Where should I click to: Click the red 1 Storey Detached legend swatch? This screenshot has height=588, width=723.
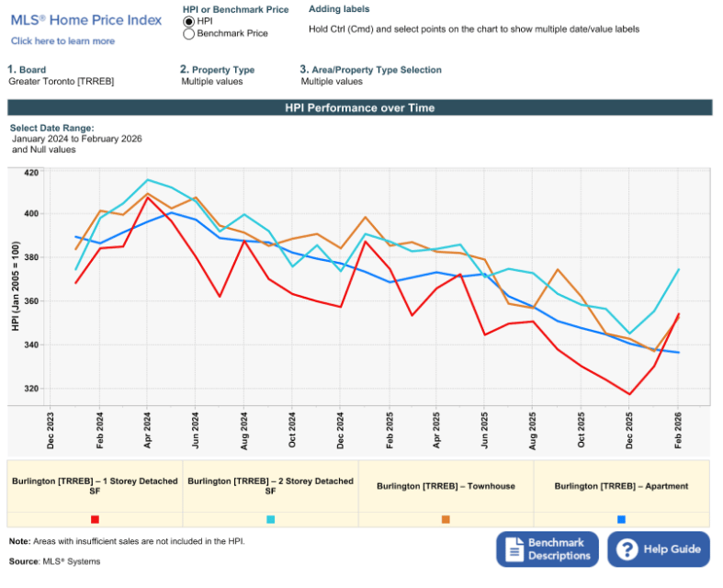click(95, 519)
